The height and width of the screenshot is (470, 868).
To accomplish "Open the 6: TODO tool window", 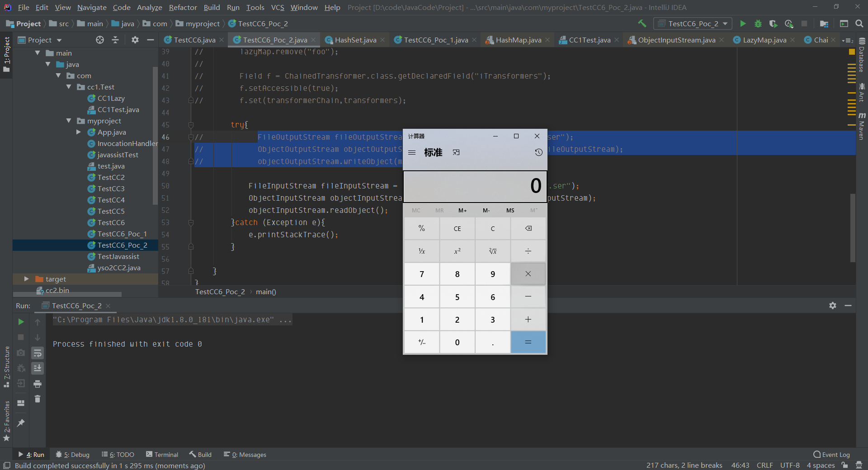I will tap(118, 455).
